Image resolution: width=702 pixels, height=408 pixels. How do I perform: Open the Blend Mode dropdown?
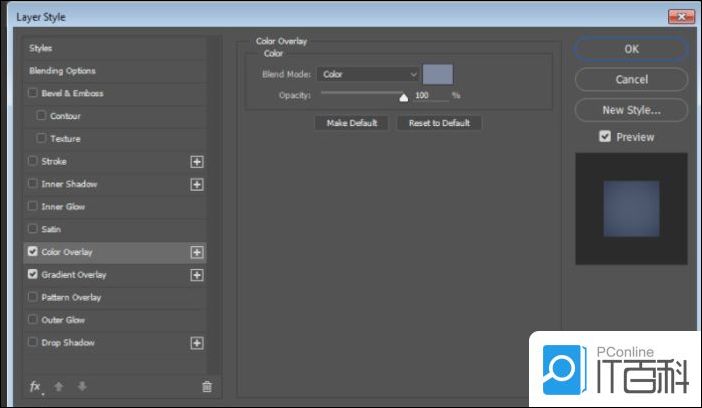coord(368,74)
